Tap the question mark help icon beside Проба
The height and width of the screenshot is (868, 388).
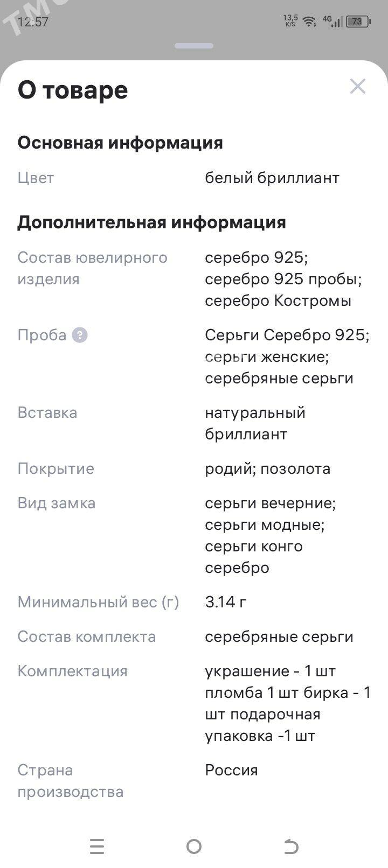[x=80, y=335]
